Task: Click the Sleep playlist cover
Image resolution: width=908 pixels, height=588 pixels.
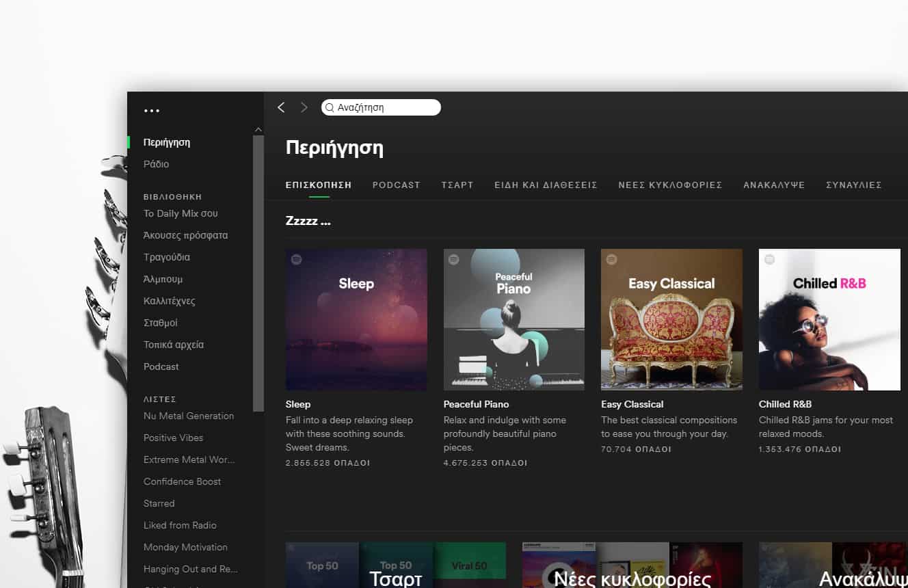Action: click(x=356, y=319)
